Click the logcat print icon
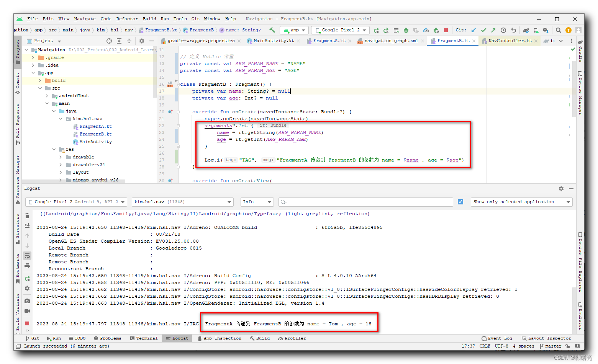 27,266
